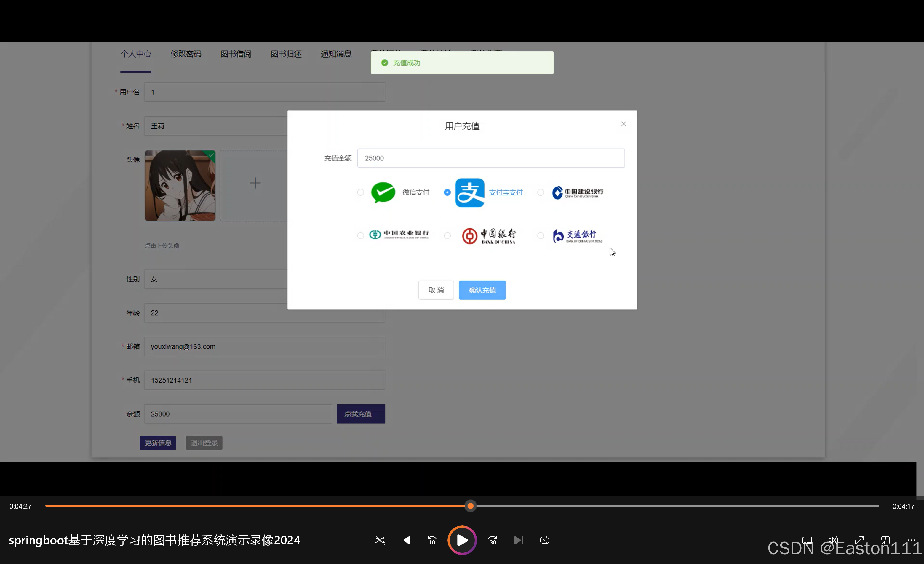924x564 pixels.
Task: Select the Bank of China radio button
Action: coord(447,236)
